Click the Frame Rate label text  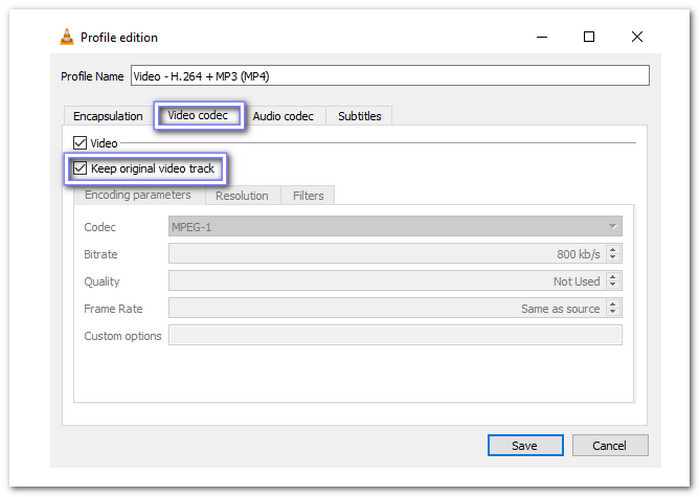113,309
